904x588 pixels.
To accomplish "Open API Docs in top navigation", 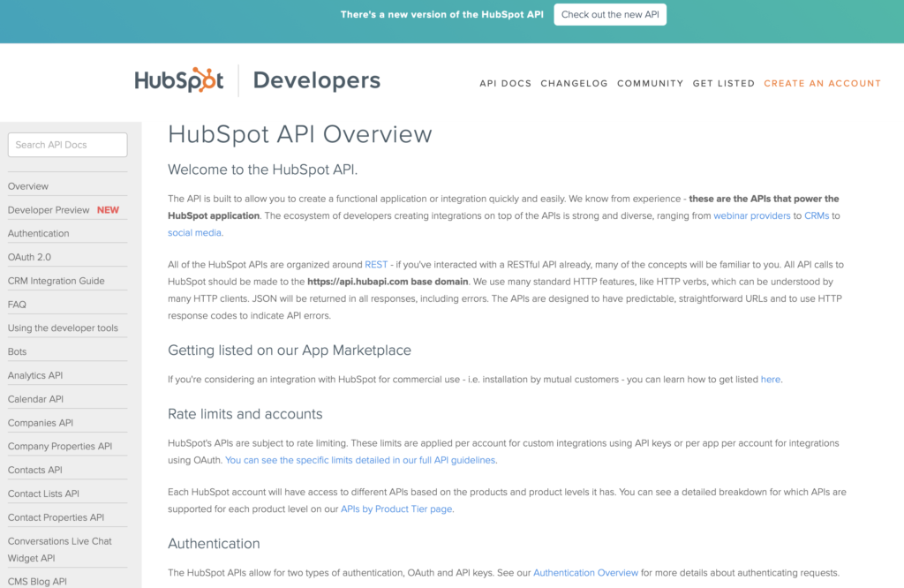I will point(506,84).
